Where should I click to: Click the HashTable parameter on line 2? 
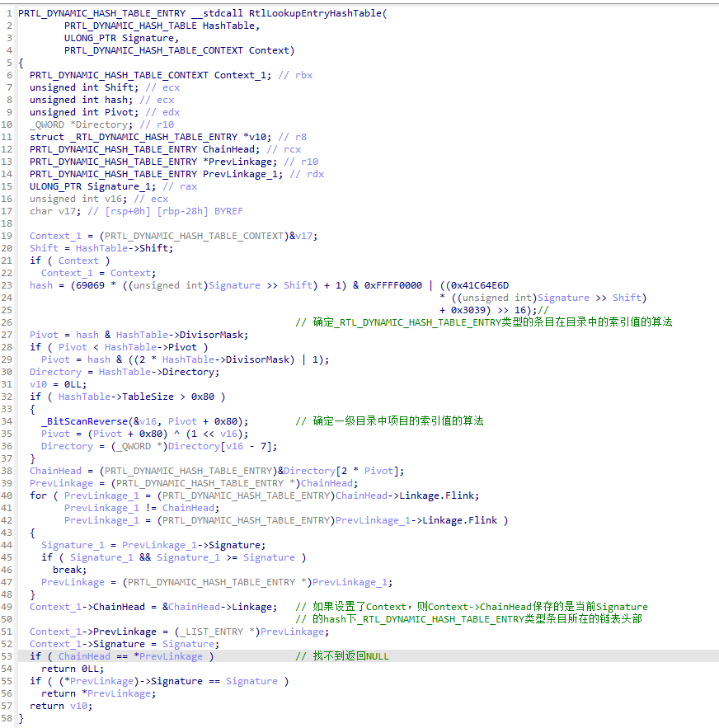(228, 26)
